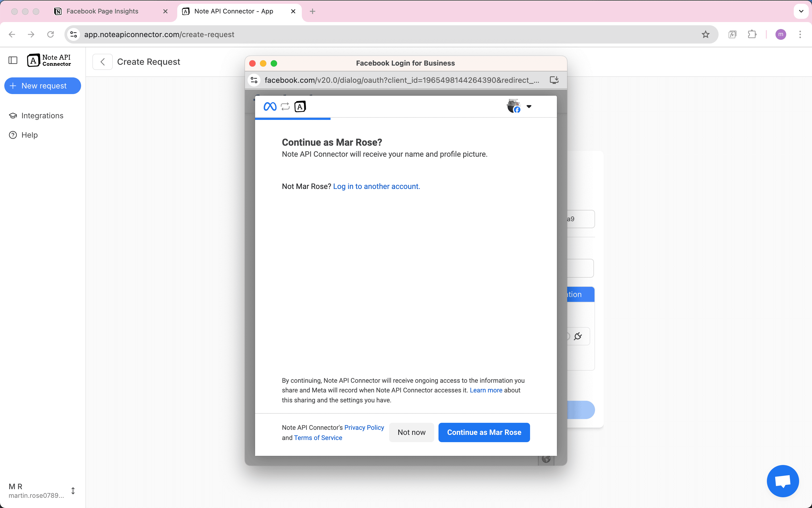Click the Note API Connector app icon in dialog
812x508 pixels.
point(300,106)
